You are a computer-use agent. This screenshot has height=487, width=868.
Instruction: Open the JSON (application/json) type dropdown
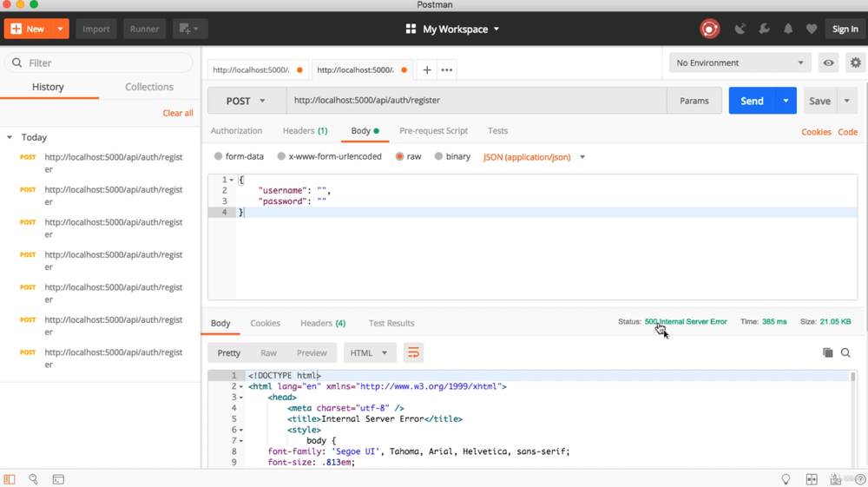point(534,157)
